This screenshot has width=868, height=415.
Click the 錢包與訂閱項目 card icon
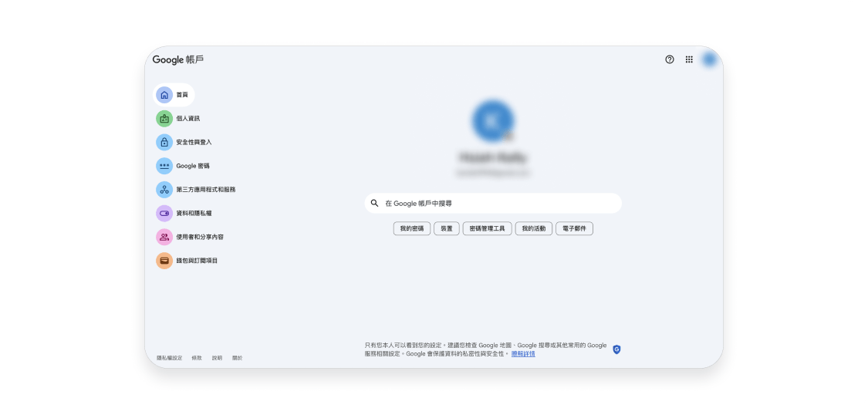[x=164, y=261]
